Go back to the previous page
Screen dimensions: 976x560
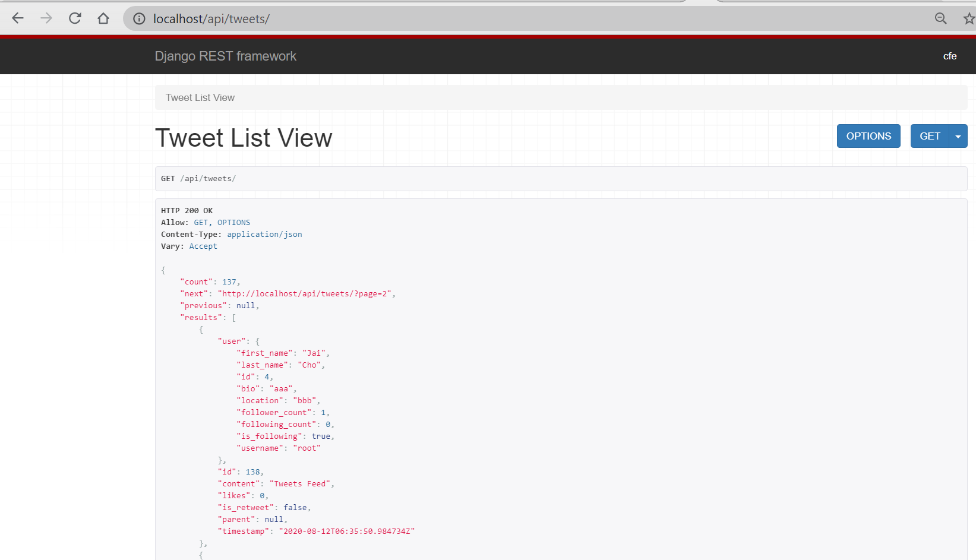(18, 18)
